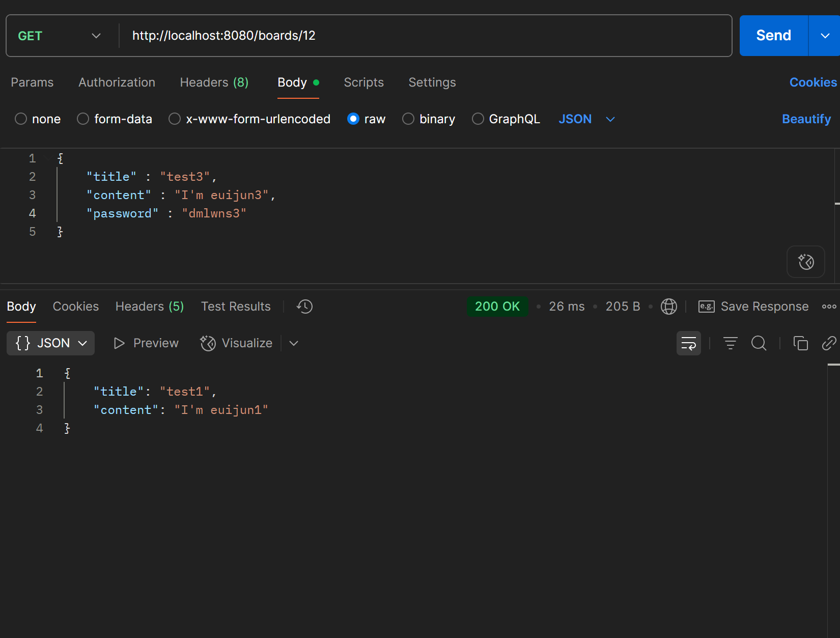Click the "title" : "test3" line in request body
This screenshot has height=638, width=840.
tap(152, 177)
